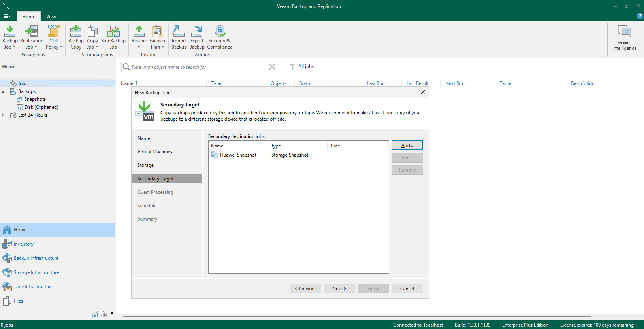
Task: Sort jobs by Description column
Action: (x=582, y=83)
